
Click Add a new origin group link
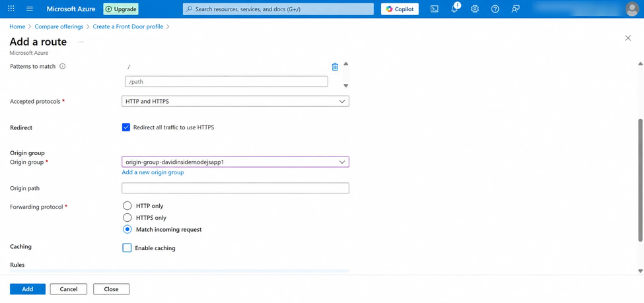153,172
